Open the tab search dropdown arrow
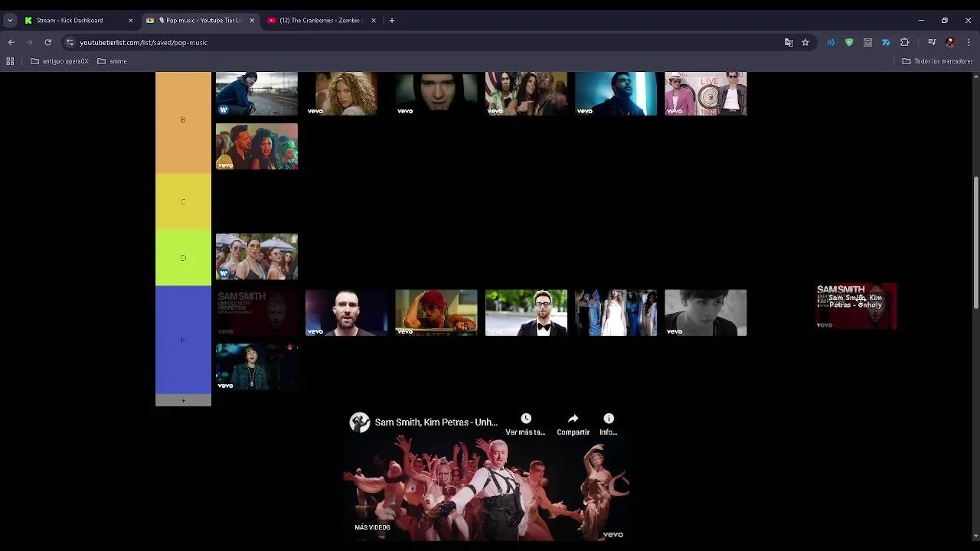 (10, 21)
